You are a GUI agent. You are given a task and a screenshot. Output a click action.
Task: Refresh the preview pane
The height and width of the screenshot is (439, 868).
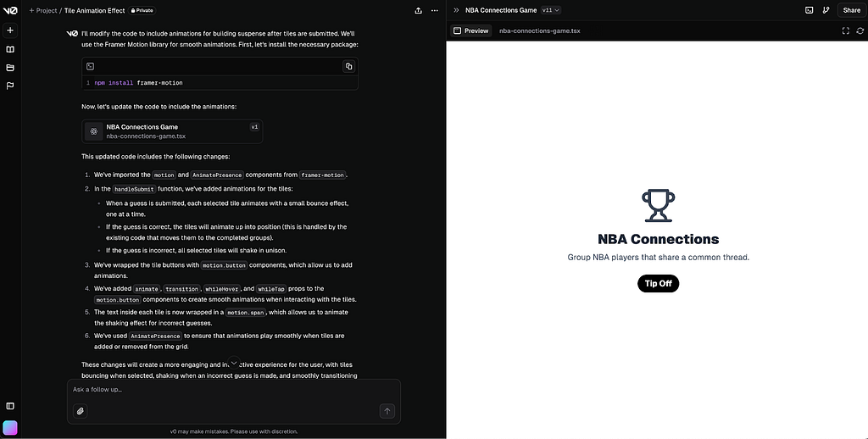[x=860, y=31]
